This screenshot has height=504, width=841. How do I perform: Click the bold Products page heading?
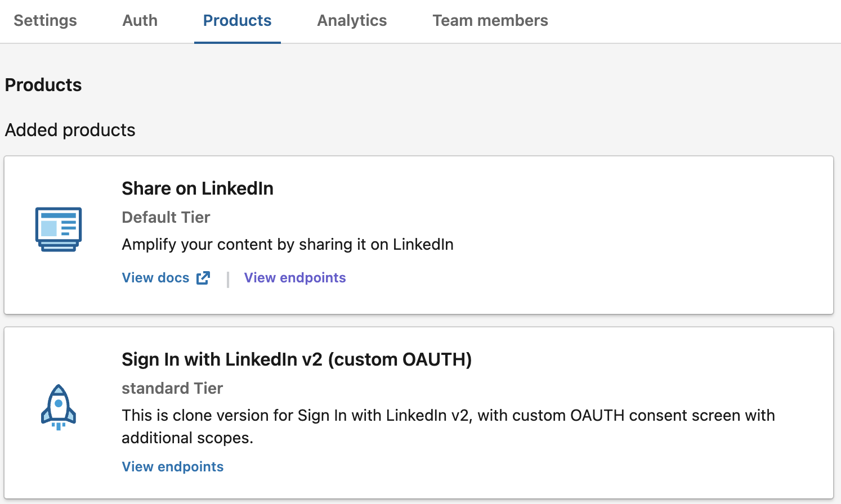pos(43,85)
